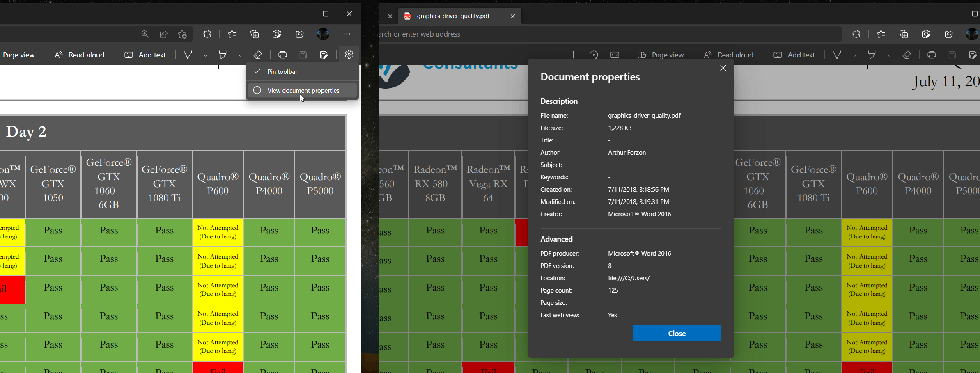
Task: Open Extensions puzzle icon in right window
Action: tap(856, 34)
